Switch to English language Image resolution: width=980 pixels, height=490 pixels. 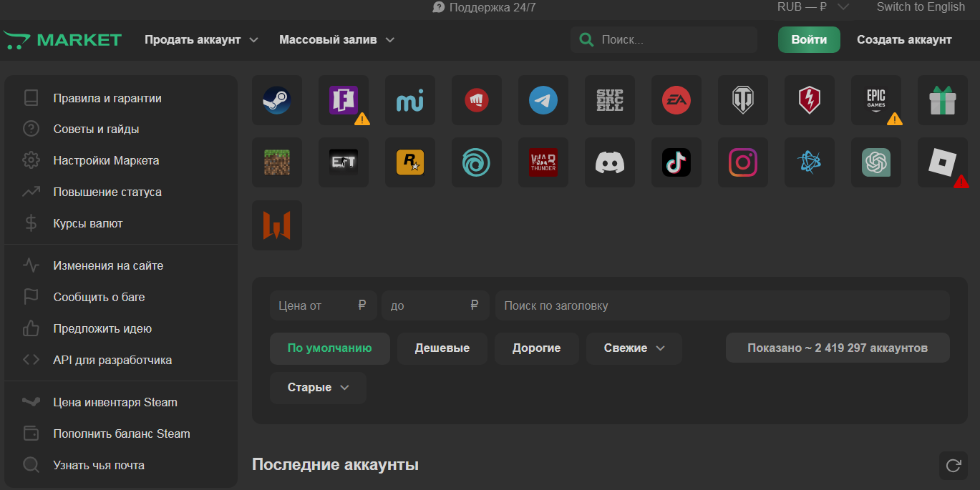921,7
